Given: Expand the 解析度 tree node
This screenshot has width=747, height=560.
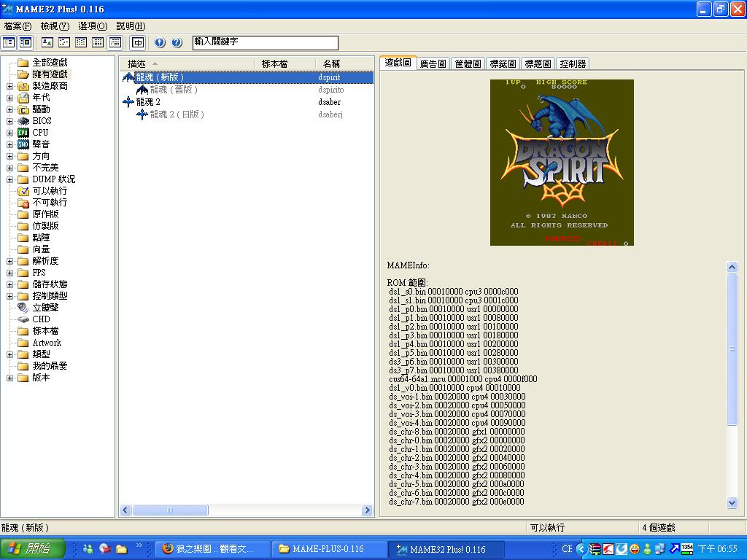Looking at the screenshot, I should (9, 261).
